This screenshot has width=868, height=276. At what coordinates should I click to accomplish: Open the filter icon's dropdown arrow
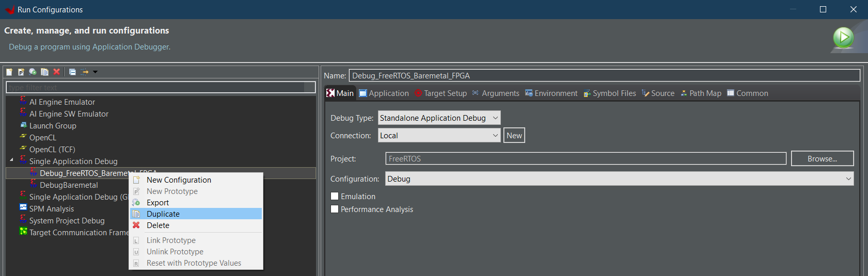pos(95,72)
